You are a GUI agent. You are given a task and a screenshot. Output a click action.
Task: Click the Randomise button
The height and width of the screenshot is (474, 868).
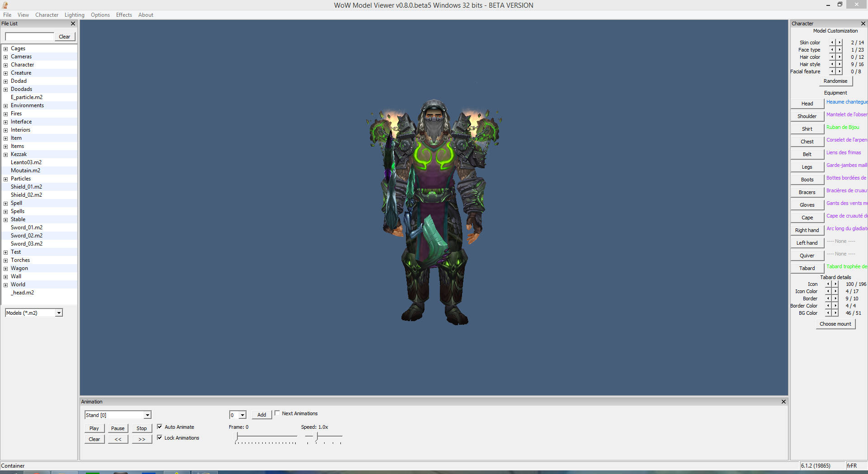[835, 81]
